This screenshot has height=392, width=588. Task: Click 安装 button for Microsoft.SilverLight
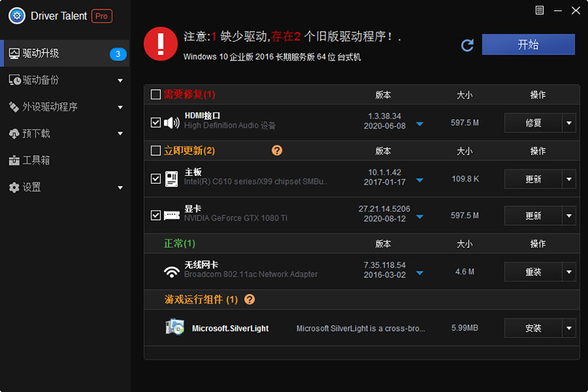tap(533, 329)
